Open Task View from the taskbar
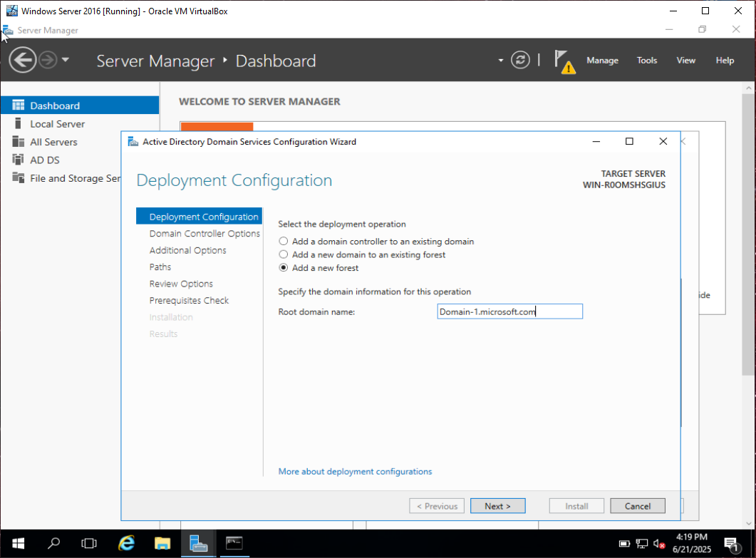Screen dimensions: 756x558 pos(89,544)
